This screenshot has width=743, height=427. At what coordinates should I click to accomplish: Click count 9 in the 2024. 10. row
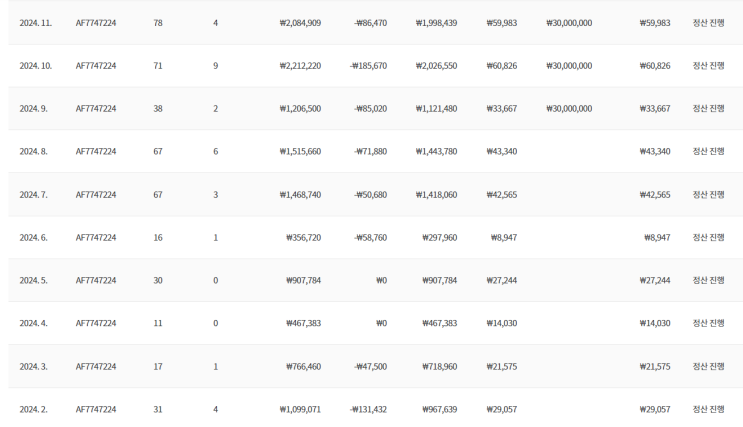(x=215, y=66)
